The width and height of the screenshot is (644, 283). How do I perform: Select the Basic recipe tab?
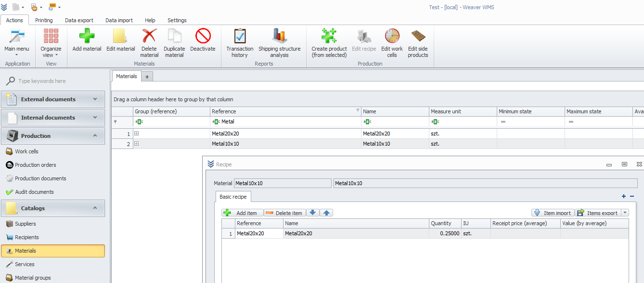tap(233, 197)
